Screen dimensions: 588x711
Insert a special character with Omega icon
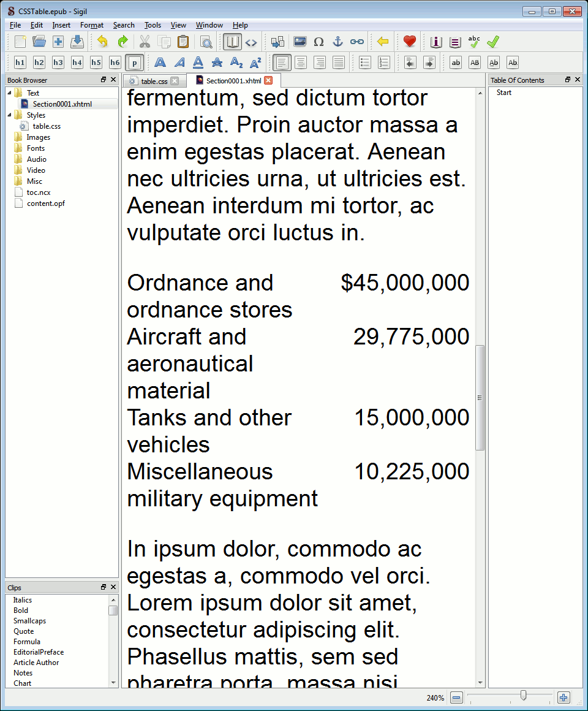[319, 42]
